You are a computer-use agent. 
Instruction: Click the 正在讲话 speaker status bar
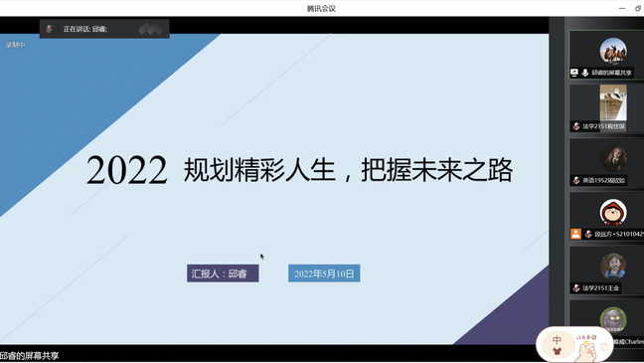pyautogui.click(x=104, y=29)
